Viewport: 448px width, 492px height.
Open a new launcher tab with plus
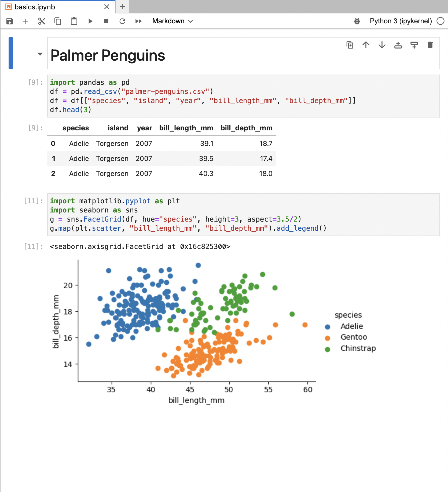click(x=122, y=7)
